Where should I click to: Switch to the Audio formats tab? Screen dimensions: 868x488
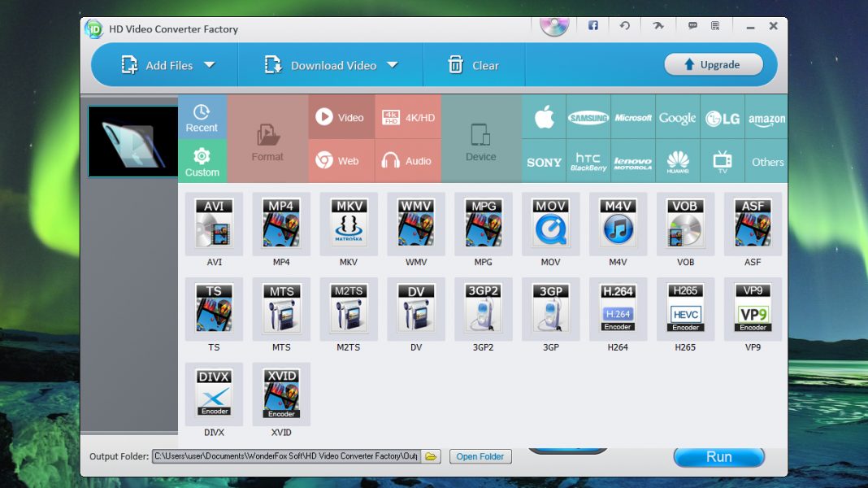[408, 160]
